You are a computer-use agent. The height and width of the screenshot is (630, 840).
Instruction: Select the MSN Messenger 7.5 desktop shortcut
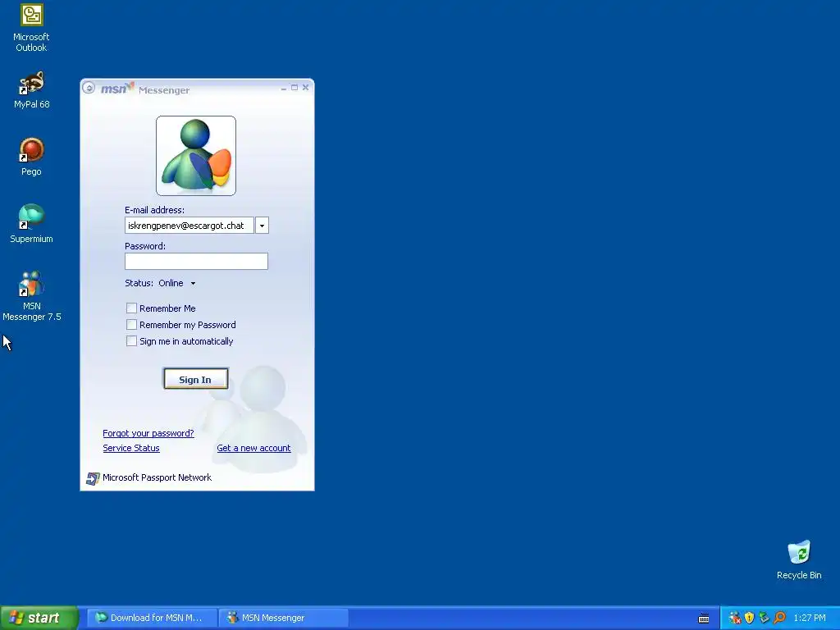pyautogui.click(x=32, y=297)
